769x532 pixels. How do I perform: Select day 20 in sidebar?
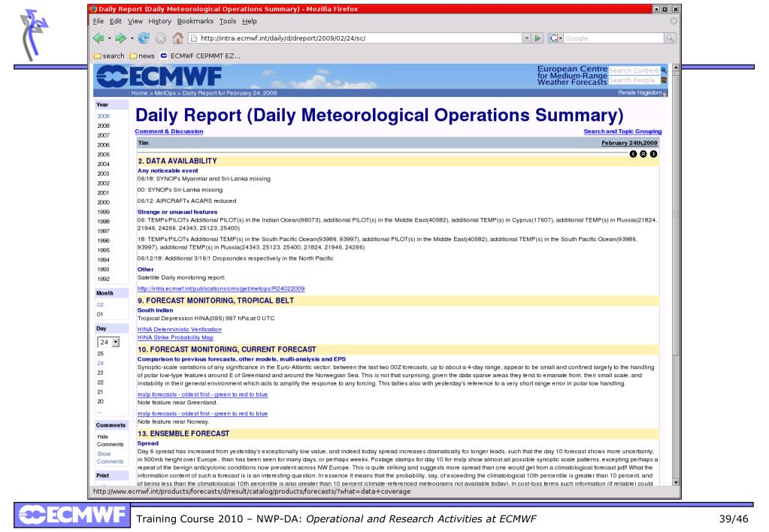[100, 401]
